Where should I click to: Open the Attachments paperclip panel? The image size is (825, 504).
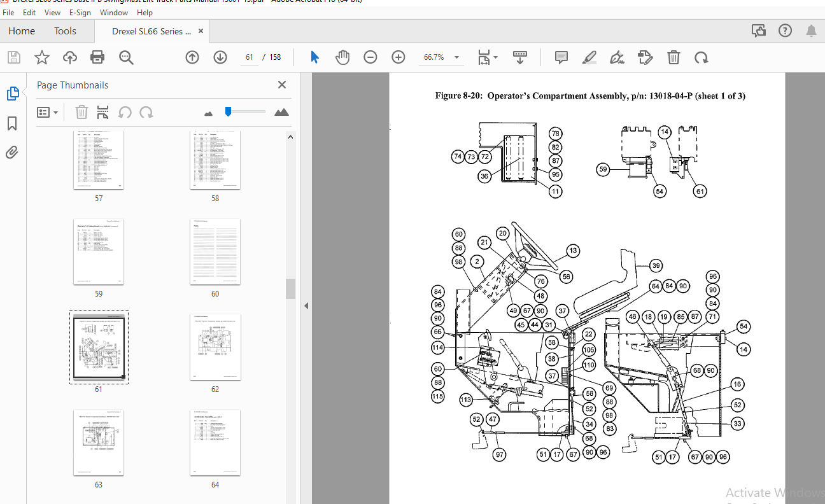point(12,153)
